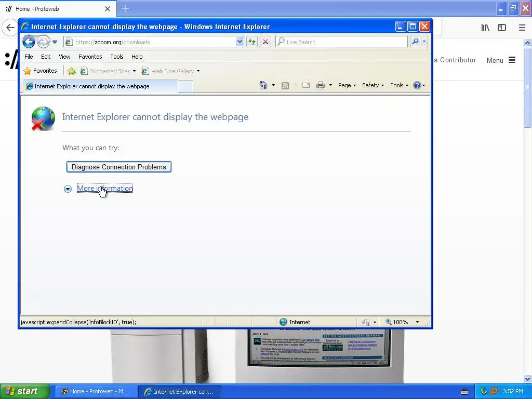Click the 3:52 PM system clock
The width and height of the screenshot is (532, 399).
pos(513,391)
